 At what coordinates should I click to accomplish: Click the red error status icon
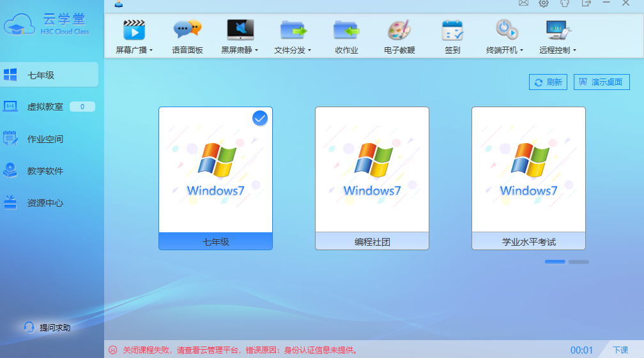click(113, 350)
